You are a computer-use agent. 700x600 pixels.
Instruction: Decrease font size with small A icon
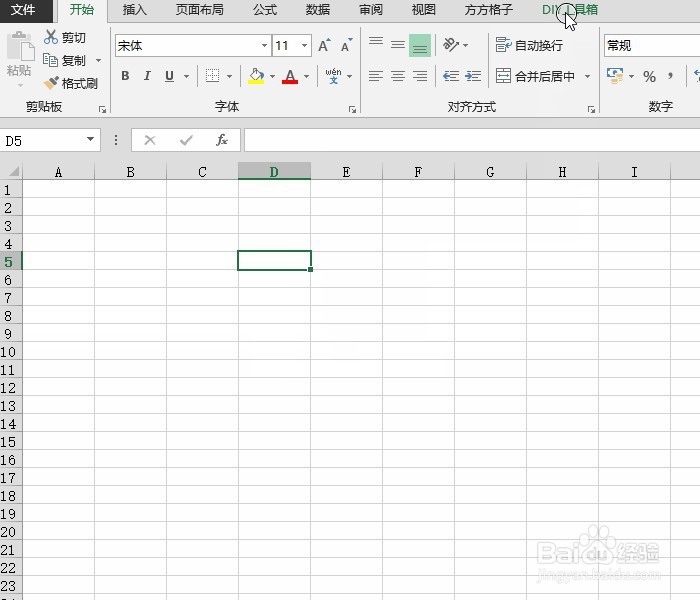(x=346, y=46)
